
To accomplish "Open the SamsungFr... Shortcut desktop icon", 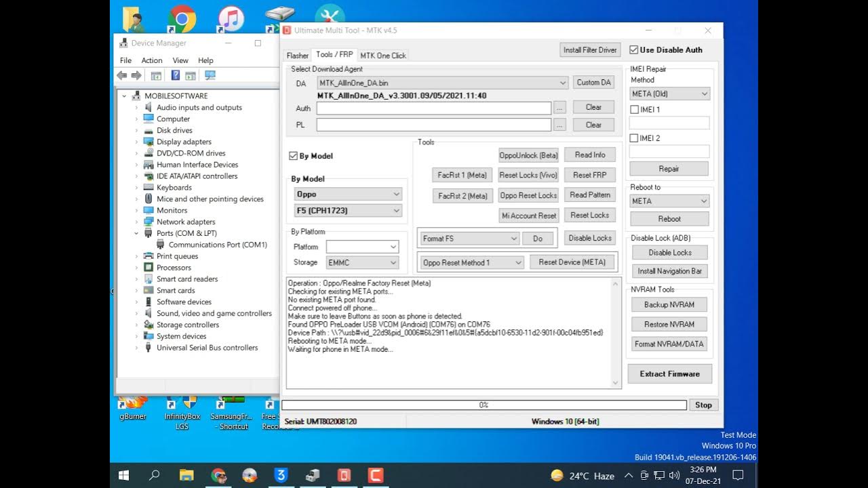I will tap(232, 412).
